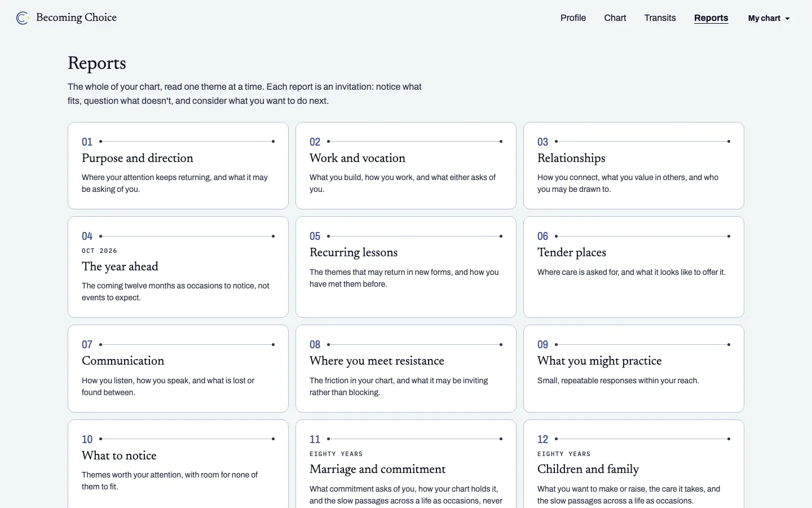Click EIGHTY YEARS label above Marriage and commitment
812x508 pixels.
click(336, 454)
